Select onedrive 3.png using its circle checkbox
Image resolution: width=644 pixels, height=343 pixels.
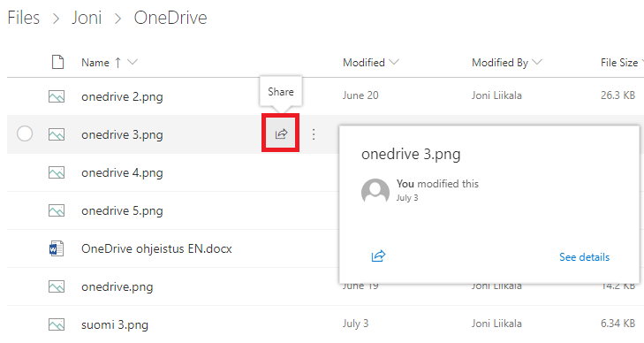(25, 133)
